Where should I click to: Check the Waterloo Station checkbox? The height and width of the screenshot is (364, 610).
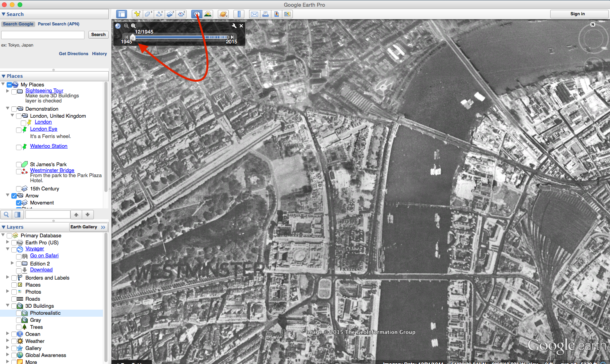(19, 147)
